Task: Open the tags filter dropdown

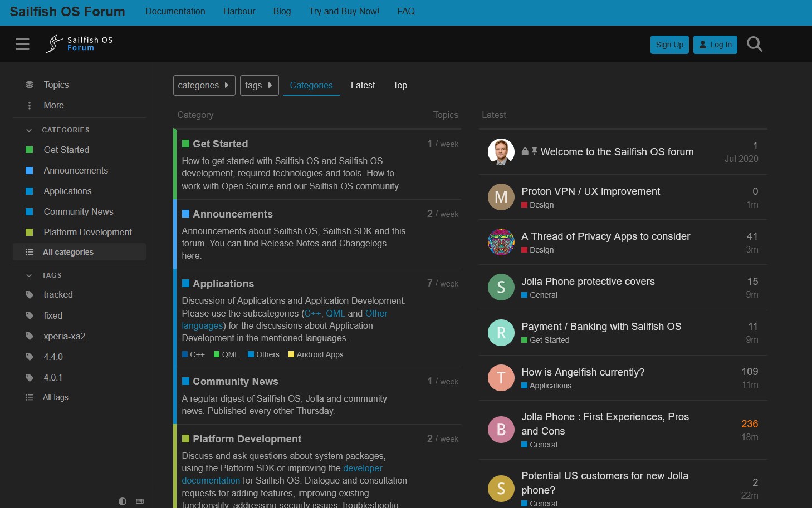Action: tap(259, 85)
